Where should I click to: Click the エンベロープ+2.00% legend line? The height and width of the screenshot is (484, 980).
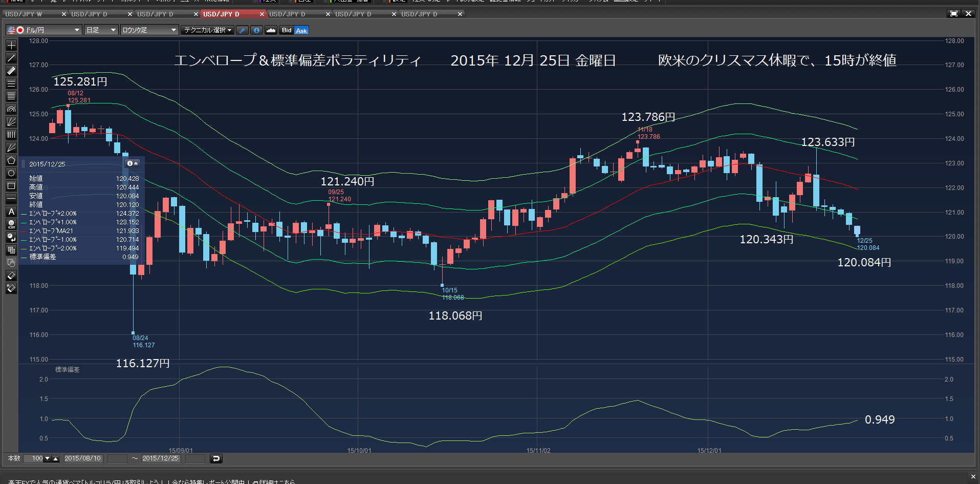point(80,214)
